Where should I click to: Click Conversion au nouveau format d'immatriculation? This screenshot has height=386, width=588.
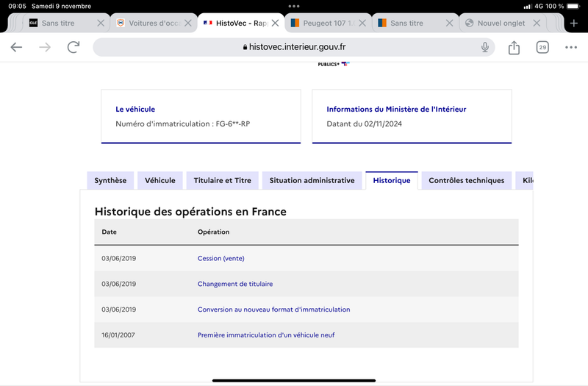(x=273, y=310)
